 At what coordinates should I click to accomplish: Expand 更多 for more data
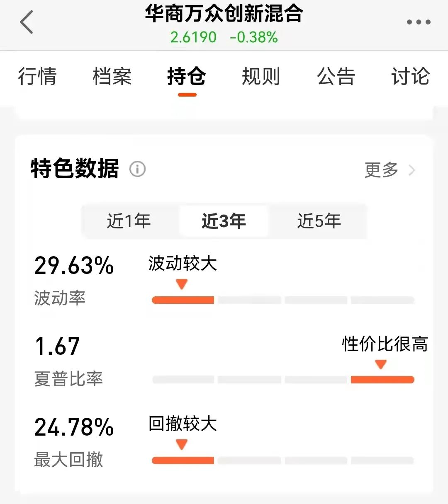382,170
